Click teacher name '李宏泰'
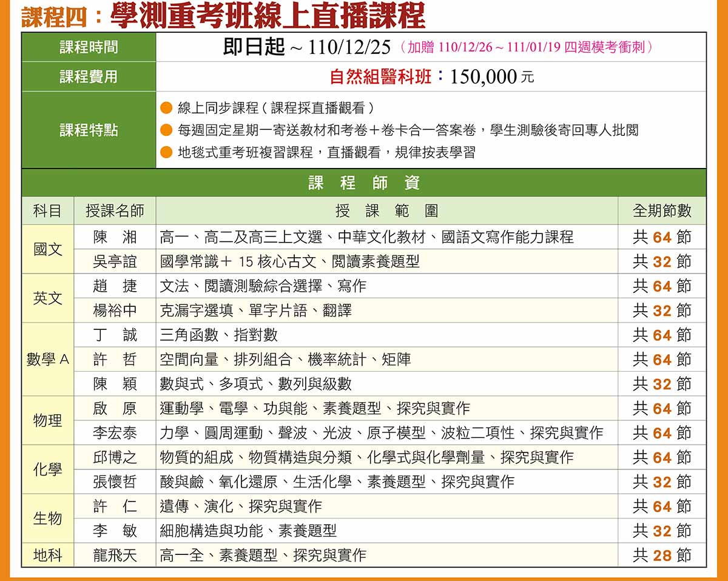The image size is (728, 581). pos(115,433)
